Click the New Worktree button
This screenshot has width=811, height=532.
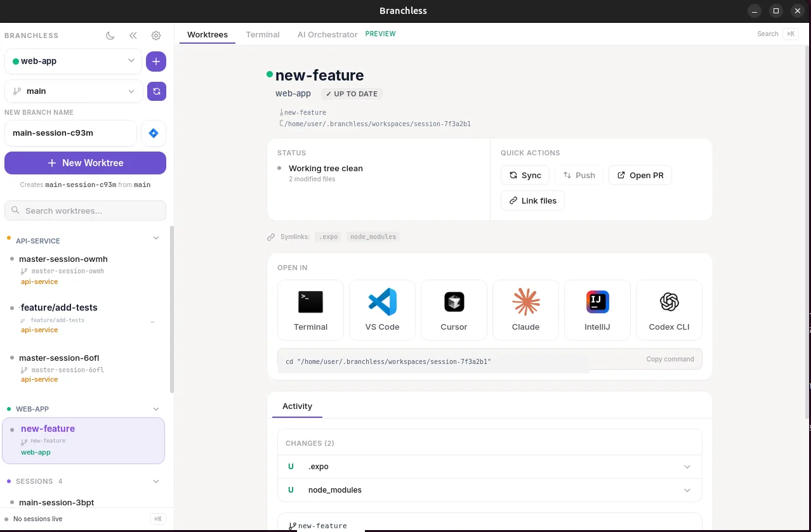pyautogui.click(x=85, y=163)
